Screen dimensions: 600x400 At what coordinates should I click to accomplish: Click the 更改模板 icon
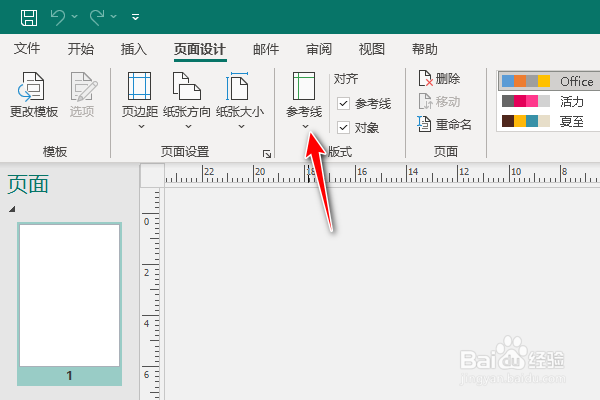tap(32, 86)
